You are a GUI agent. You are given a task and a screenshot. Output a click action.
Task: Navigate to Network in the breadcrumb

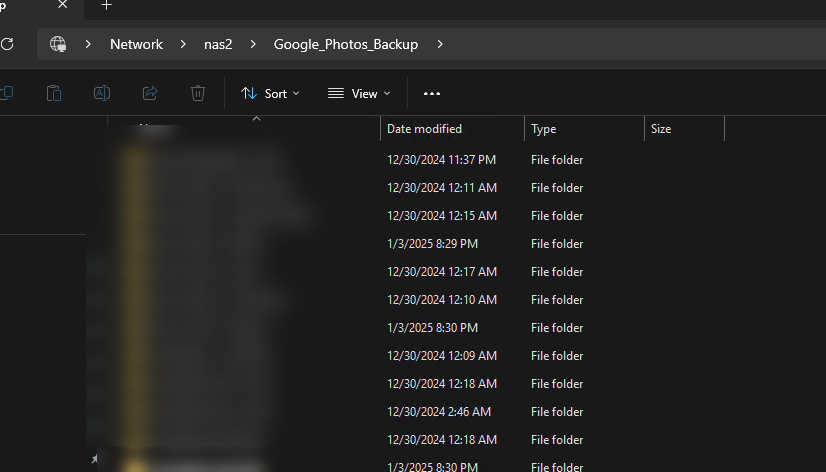(136, 44)
